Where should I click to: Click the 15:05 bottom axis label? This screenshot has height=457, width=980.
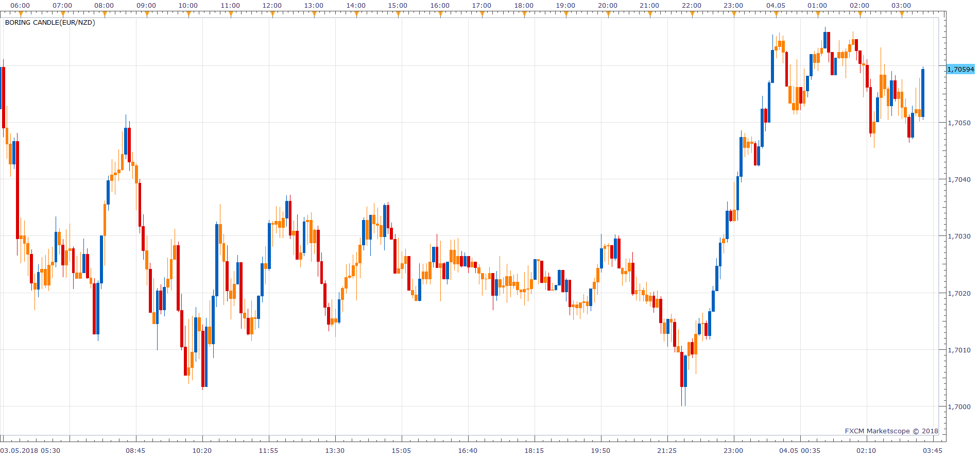[401, 451]
